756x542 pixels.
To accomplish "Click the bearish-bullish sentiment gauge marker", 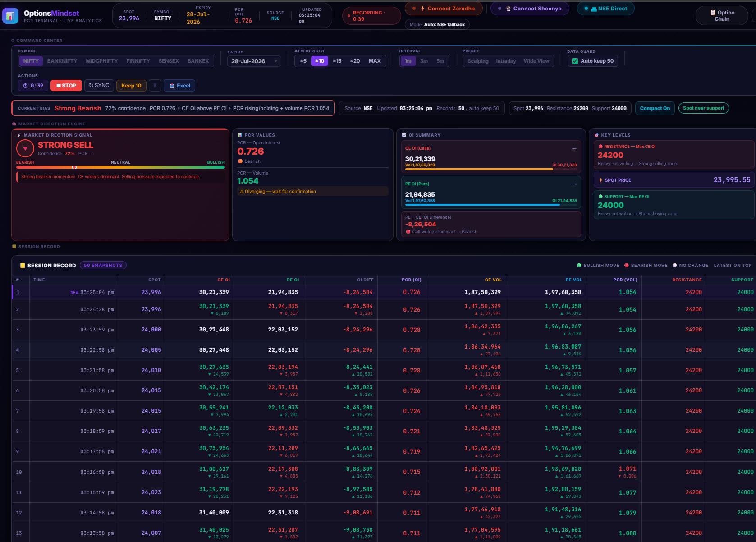I will 74,167.
